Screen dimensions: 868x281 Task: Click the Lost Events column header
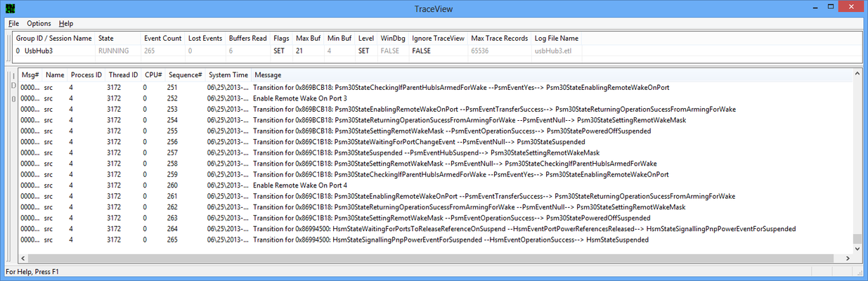206,38
